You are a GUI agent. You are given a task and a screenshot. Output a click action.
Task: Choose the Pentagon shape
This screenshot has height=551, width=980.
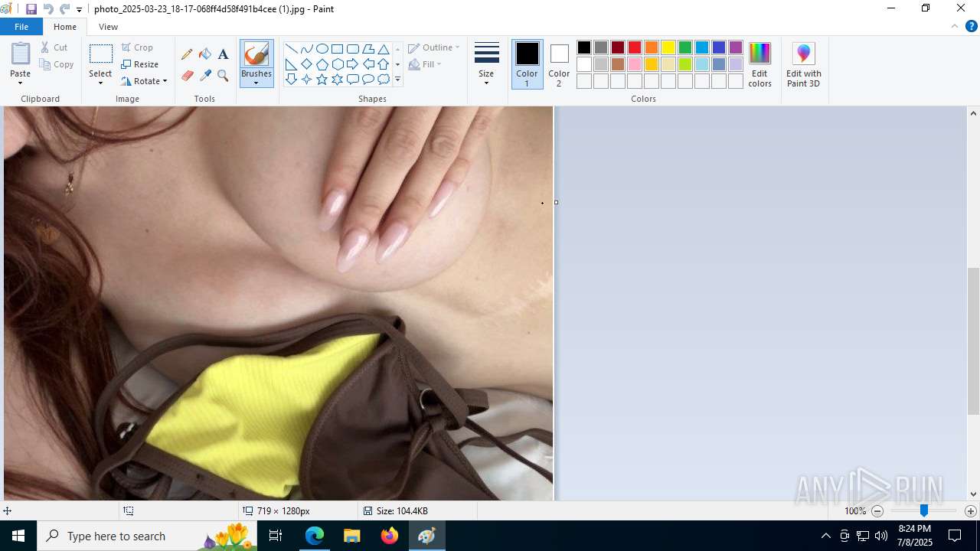(322, 64)
